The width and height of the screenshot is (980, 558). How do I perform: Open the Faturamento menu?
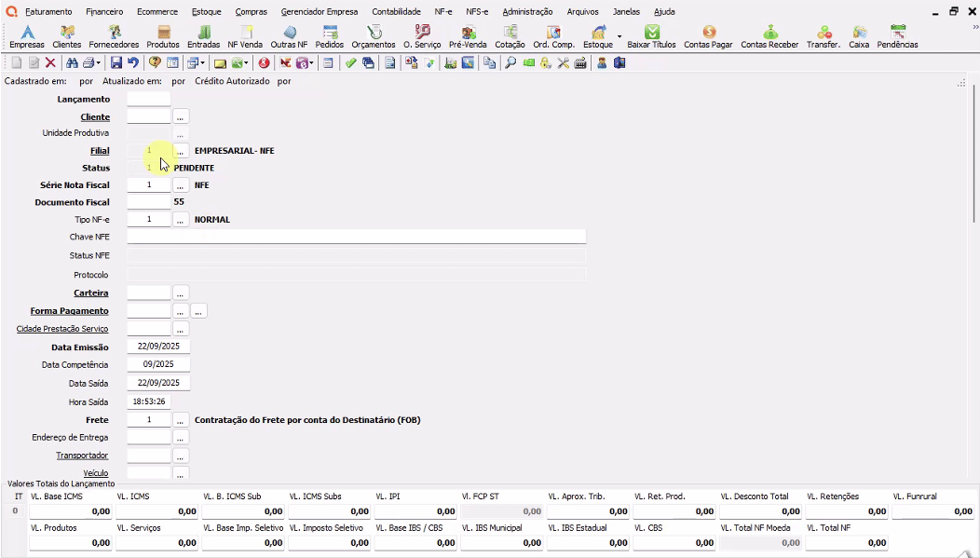click(x=48, y=12)
